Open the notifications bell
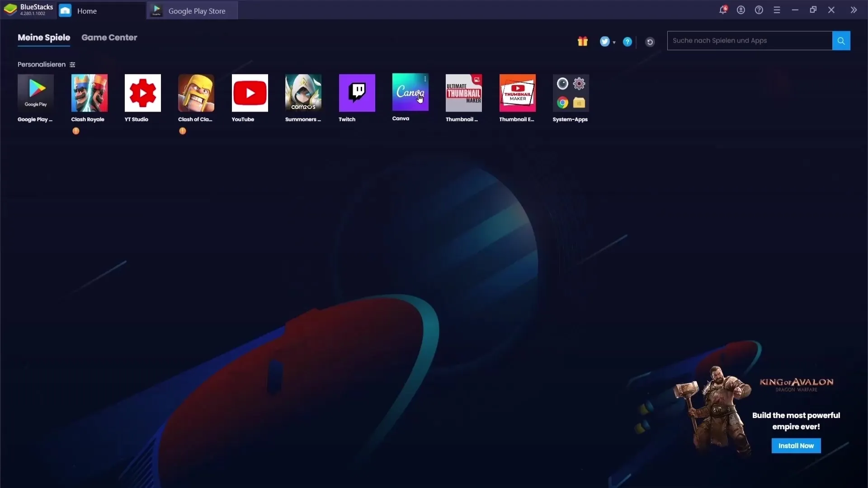 (723, 10)
